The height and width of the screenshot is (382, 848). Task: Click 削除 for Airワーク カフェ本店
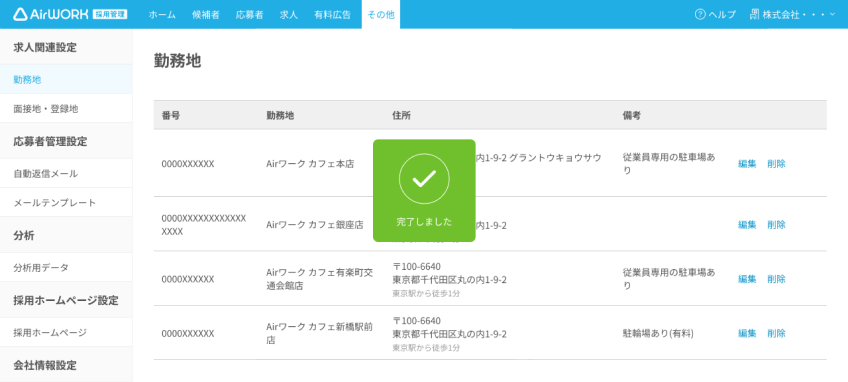point(776,164)
